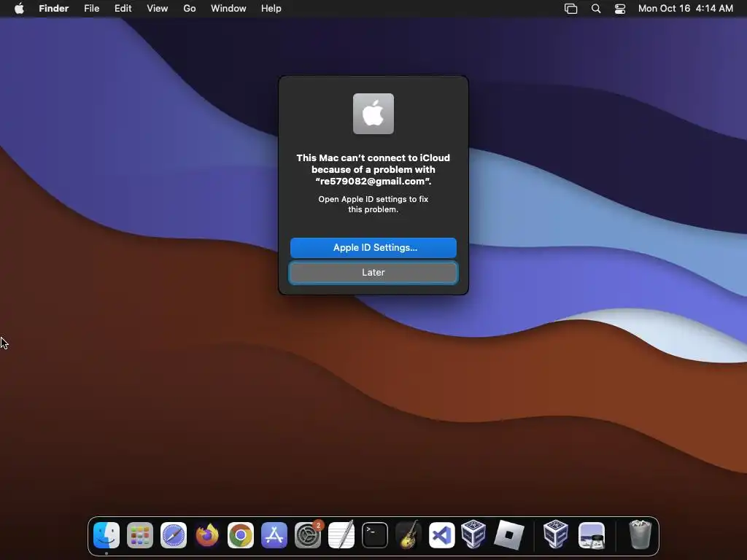Open Preview app in the Dock

click(591, 535)
